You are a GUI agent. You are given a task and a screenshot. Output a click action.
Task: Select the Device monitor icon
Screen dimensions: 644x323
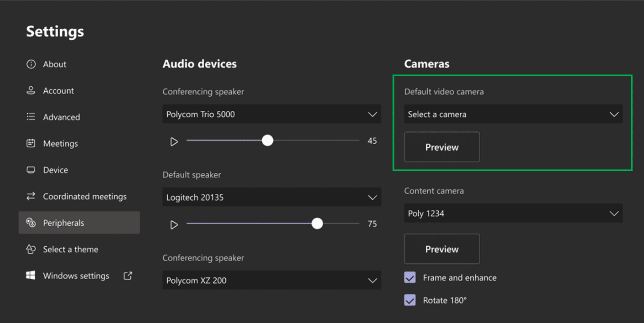coord(31,170)
